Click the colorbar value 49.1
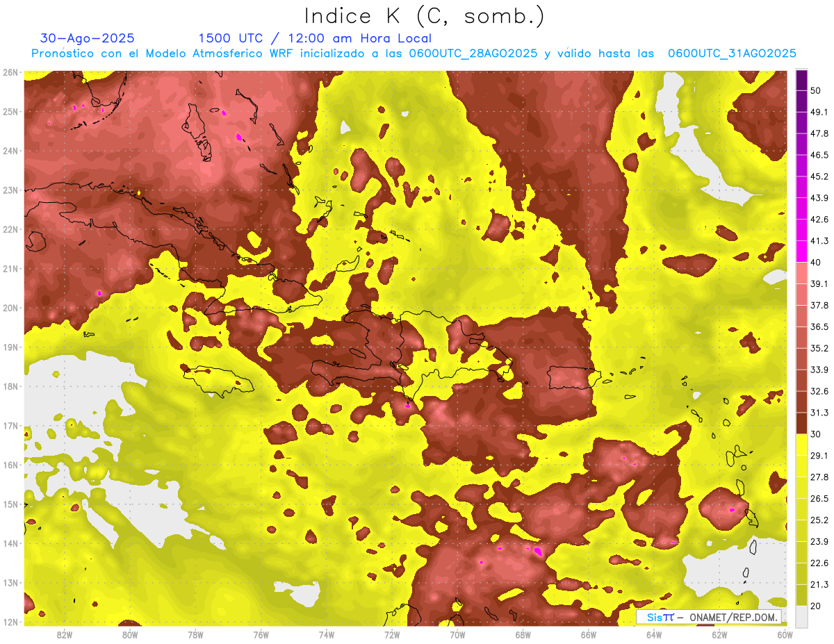The width and height of the screenshot is (834, 644). 819,112
